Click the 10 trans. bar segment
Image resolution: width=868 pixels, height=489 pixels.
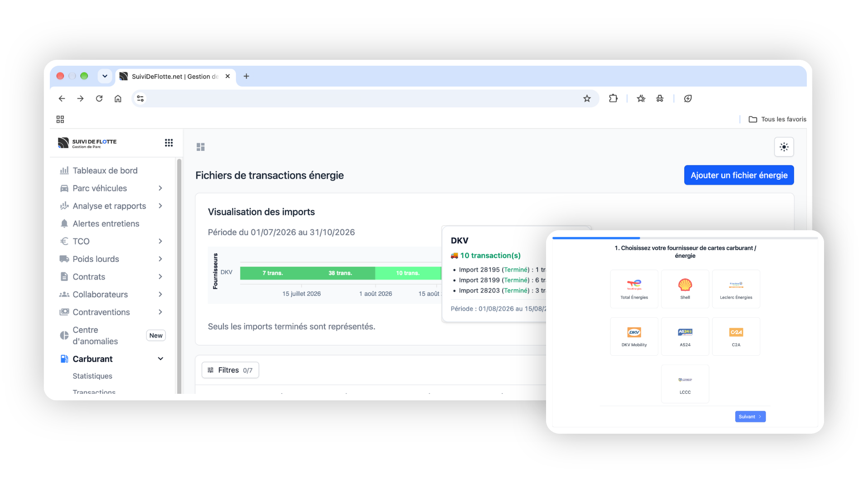click(408, 273)
